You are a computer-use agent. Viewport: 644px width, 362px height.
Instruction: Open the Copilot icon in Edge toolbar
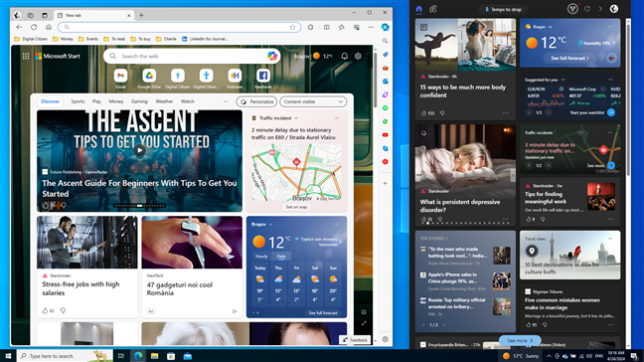(x=385, y=27)
